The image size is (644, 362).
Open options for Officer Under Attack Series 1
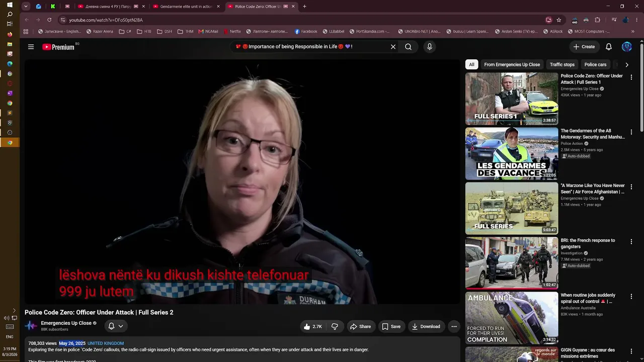tap(631, 77)
